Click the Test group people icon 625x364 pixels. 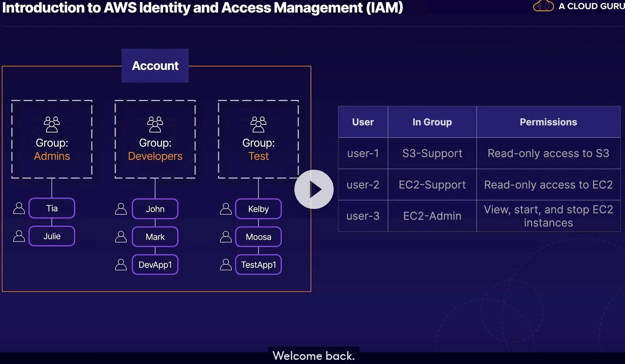click(x=258, y=124)
